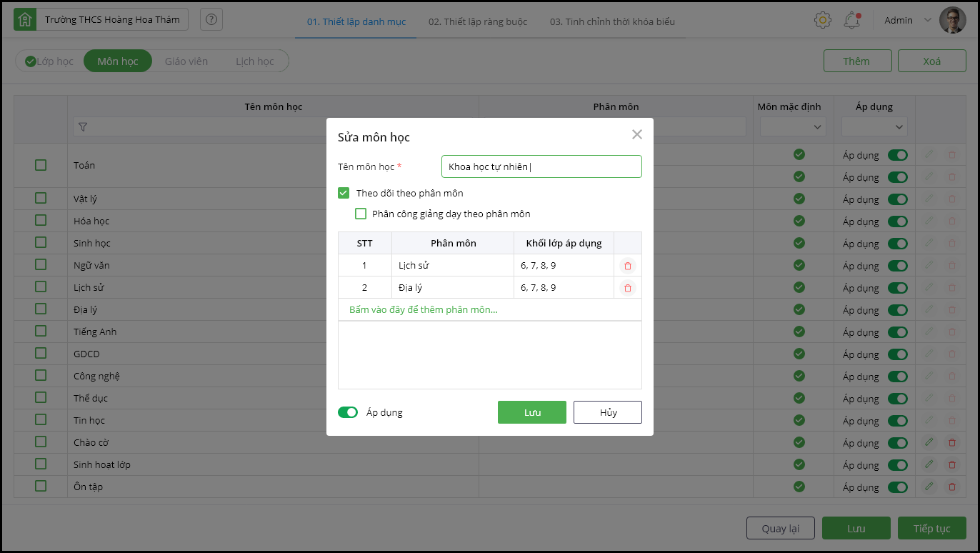Open the notifications bell icon
The height and width of the screenshot is (553, 980).
click(851, 21)
